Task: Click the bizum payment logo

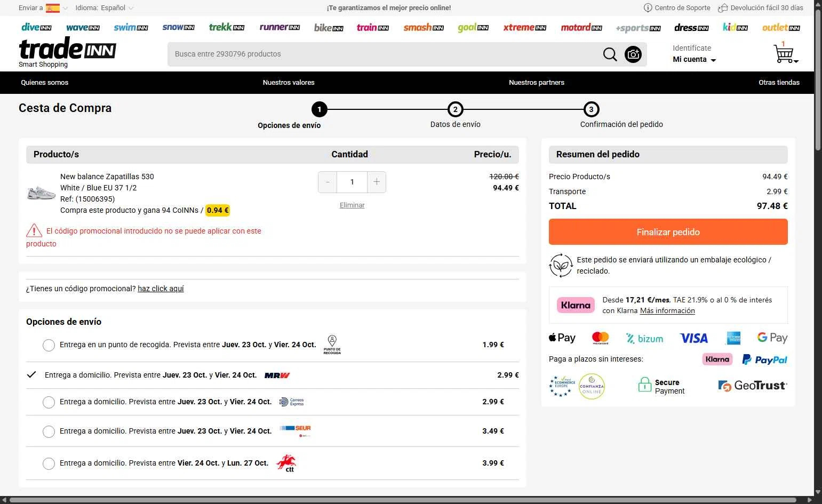Action: [644, 339]
